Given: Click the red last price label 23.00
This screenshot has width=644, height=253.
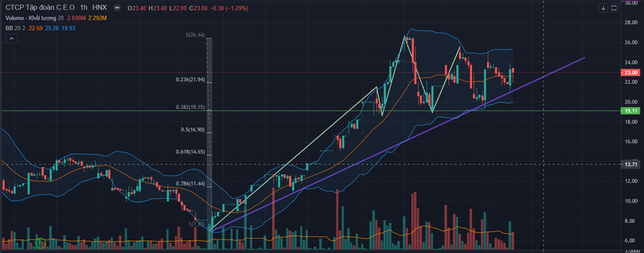Looking at the screenshot, I should point(631,72).
